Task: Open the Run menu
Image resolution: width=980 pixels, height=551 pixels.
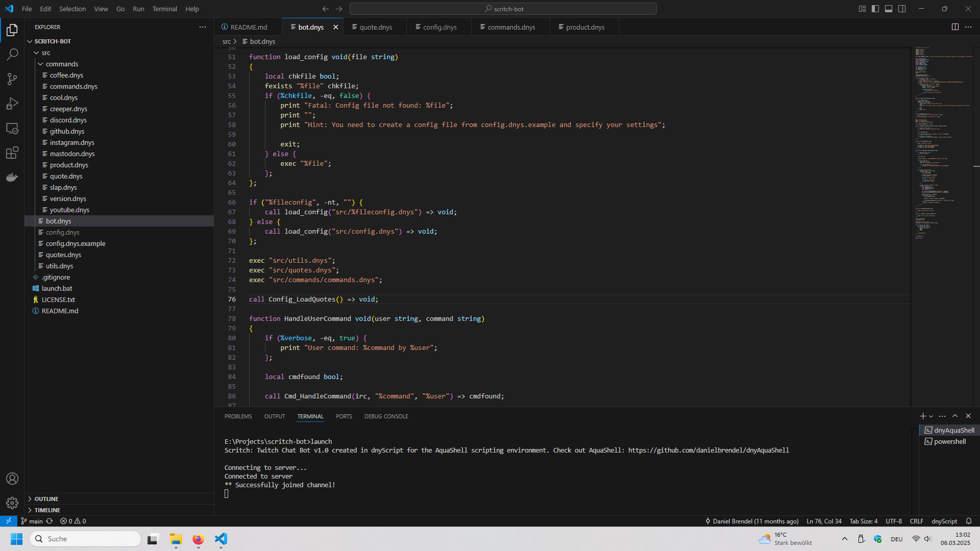Action: click(138, 9)
